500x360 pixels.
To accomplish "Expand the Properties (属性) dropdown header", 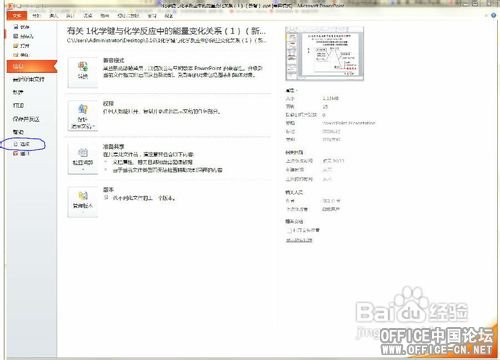I will click(x=291, y=90).
